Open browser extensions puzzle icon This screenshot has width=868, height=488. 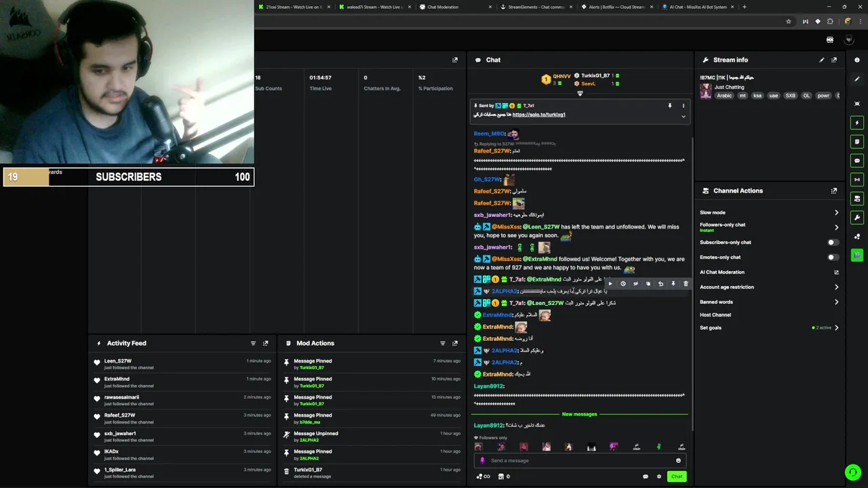coord(830,22)
